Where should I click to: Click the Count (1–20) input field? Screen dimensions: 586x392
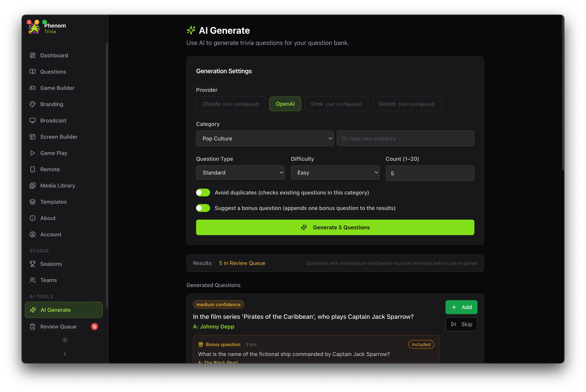[430, 173]
